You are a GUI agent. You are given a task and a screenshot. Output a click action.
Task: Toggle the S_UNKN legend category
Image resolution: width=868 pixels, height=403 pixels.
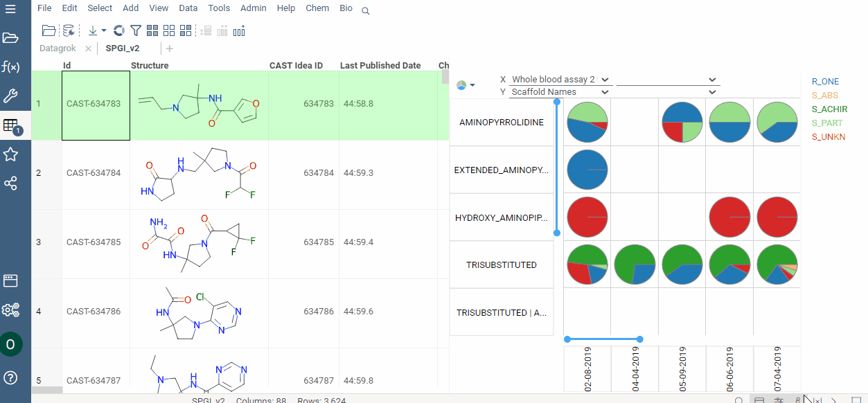[827, 136]
